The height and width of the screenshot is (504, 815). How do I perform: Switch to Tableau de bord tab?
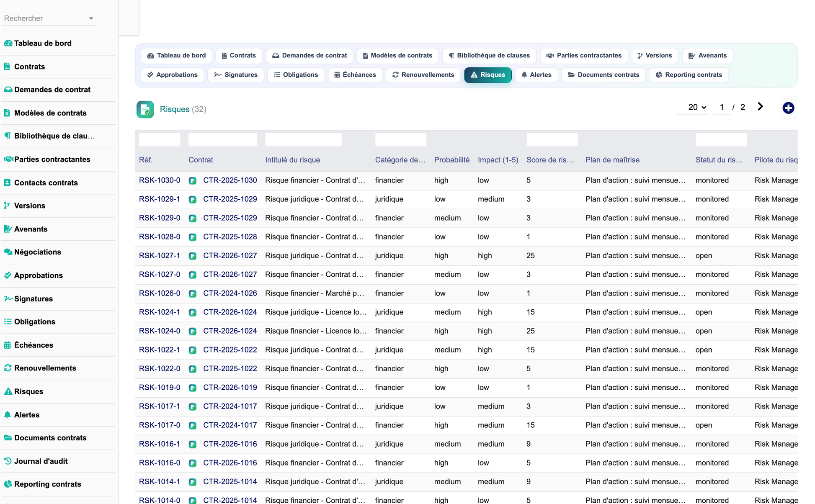point(176,56)
